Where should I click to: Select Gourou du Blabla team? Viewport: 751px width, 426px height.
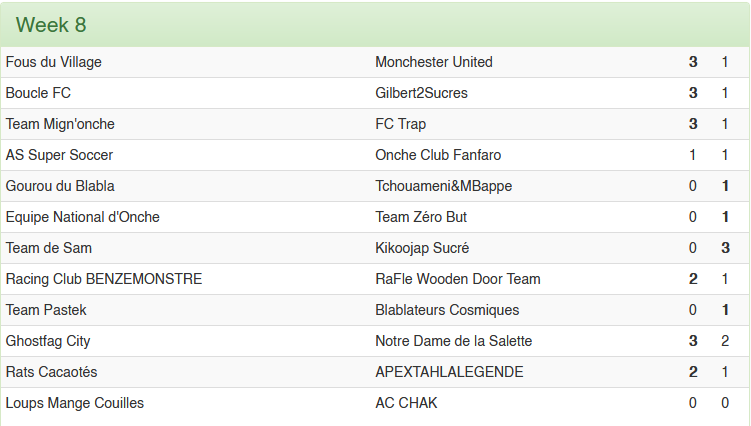60,186
